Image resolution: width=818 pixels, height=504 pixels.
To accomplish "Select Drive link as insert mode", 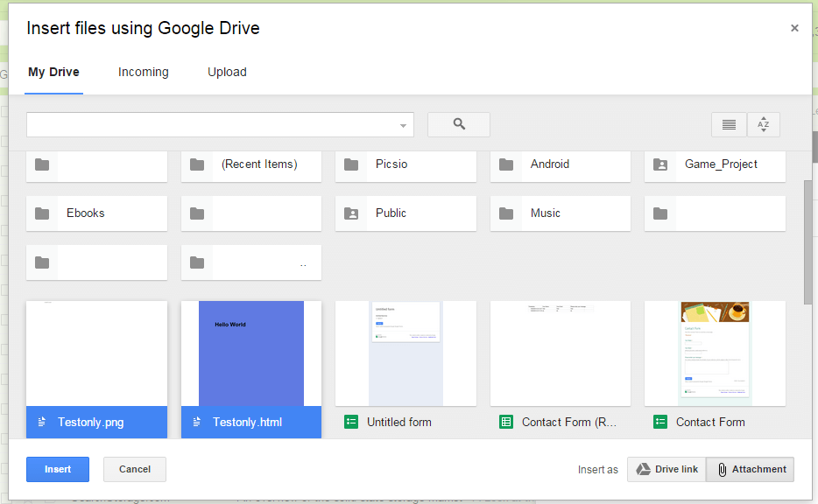I will coord(666,469).
